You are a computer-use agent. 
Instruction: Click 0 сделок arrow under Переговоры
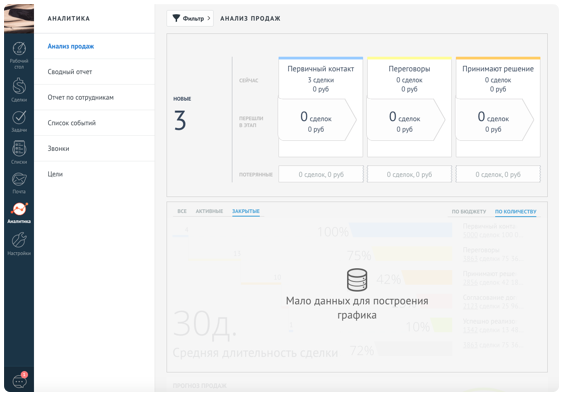coord(406,120)
